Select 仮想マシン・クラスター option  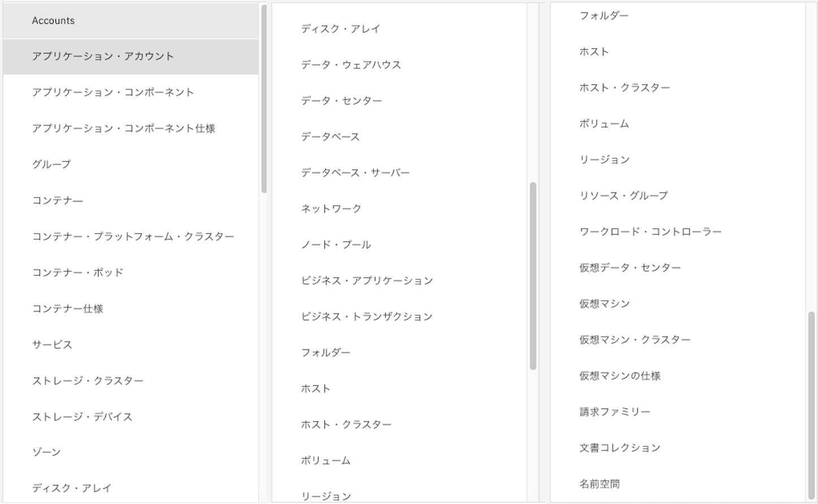tap(634, 340)
